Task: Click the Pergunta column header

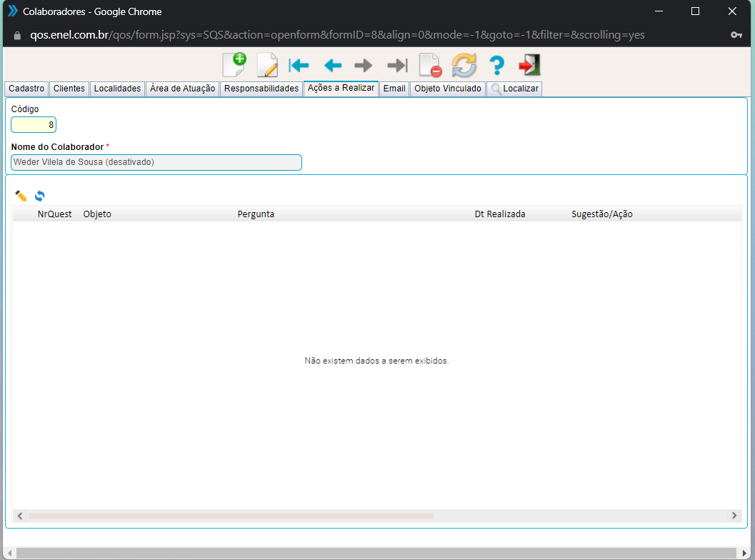Action: coord(256,214)
